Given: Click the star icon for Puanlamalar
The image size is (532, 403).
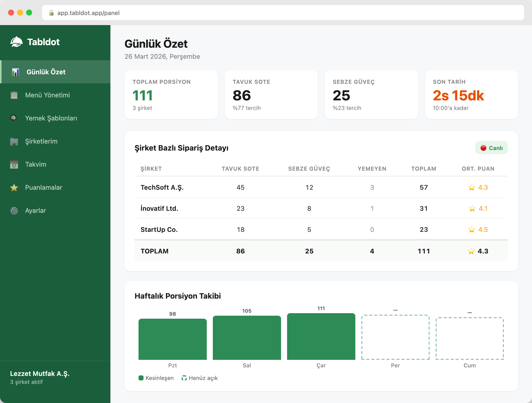Looking at the screenshot, I should tap(14, 187).
